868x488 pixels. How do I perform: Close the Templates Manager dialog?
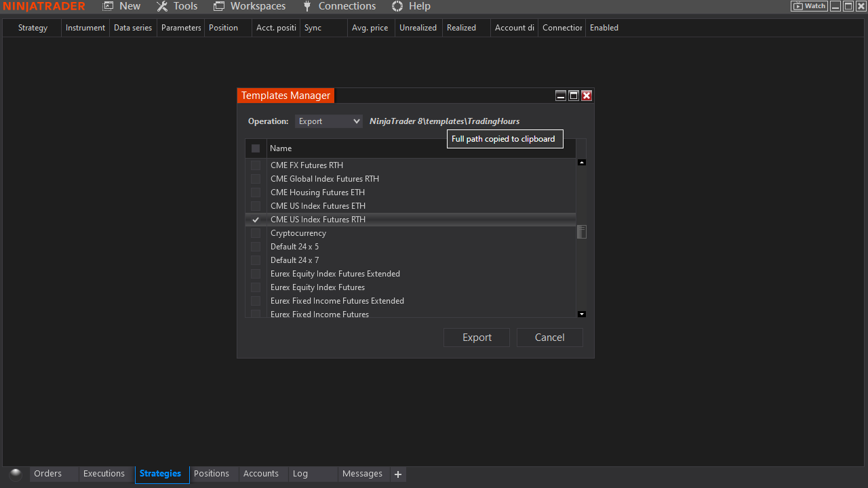coord(587,96)
